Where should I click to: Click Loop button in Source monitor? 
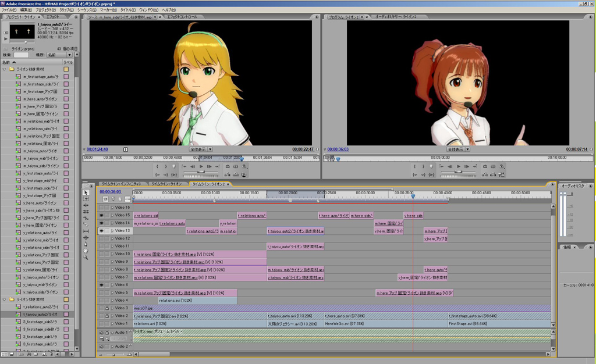228,167
